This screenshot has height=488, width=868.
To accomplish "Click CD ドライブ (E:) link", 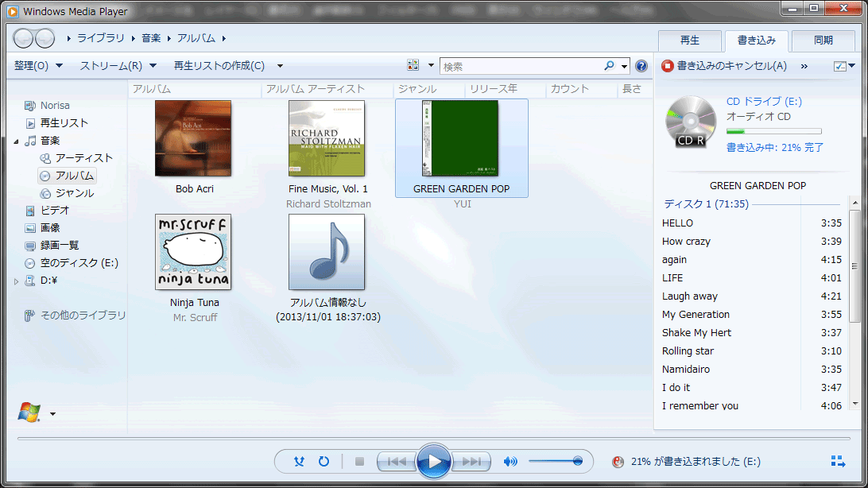I will click(x=764, y=101).
